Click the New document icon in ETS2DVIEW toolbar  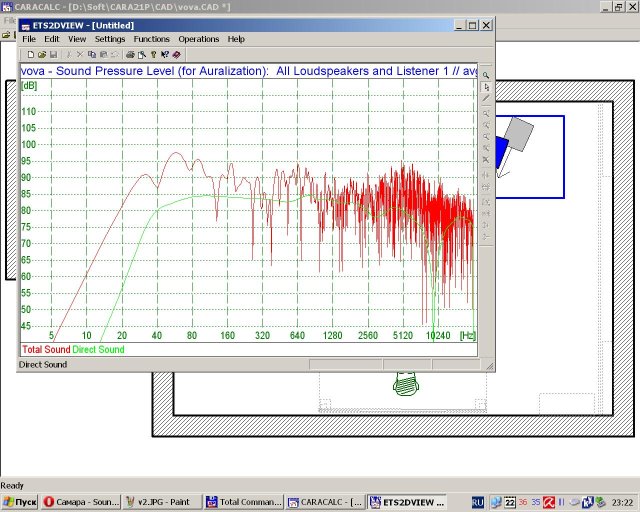click(31, 54)
